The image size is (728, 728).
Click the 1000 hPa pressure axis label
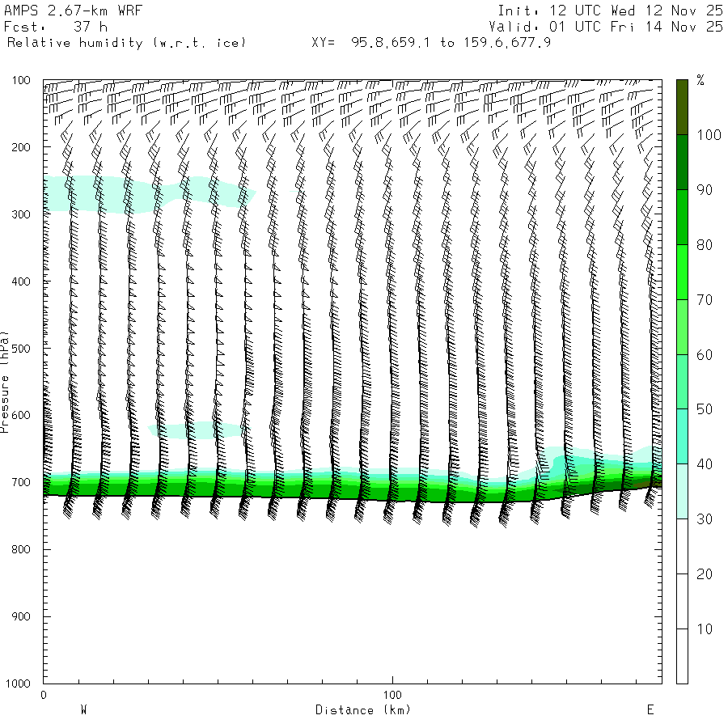click(x=18, y=684)
